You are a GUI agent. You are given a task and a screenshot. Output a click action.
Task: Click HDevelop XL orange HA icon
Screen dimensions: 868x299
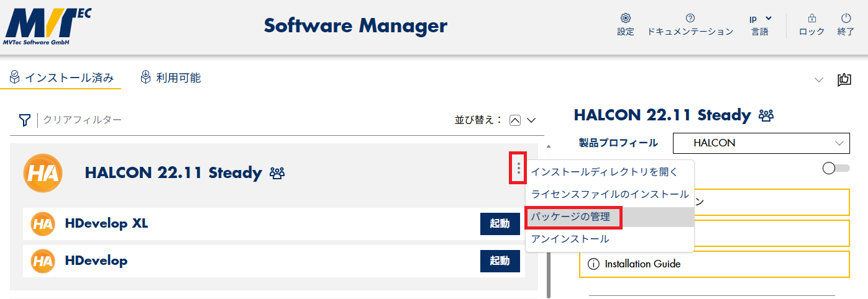point(43,224)
